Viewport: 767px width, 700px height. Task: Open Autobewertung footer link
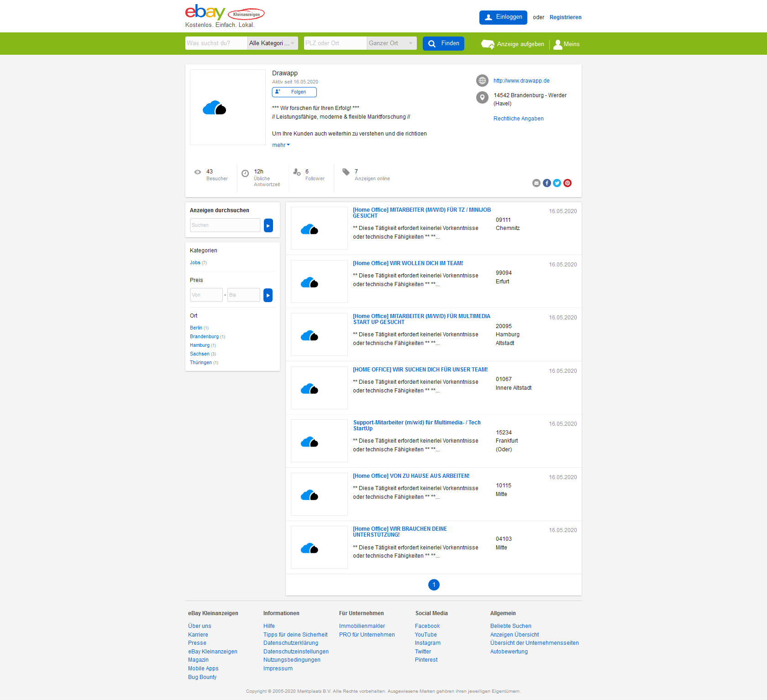509,652
